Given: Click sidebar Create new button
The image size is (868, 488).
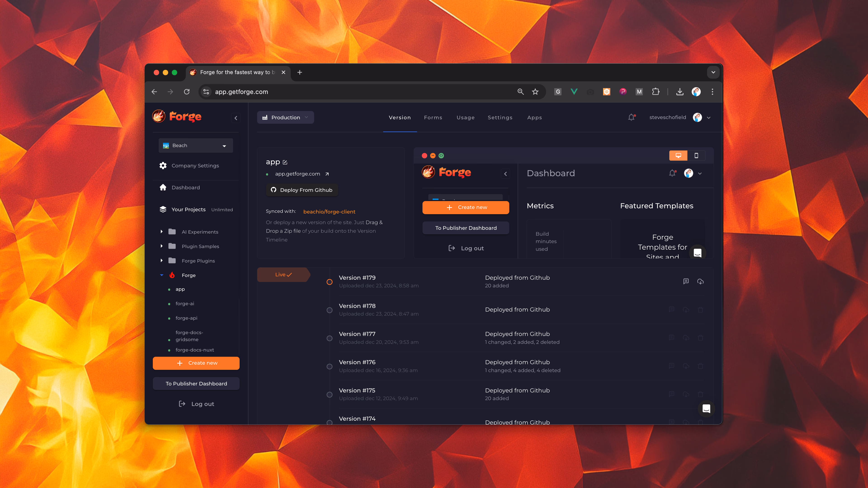Looking at the screenshot, I should [196, 363].
